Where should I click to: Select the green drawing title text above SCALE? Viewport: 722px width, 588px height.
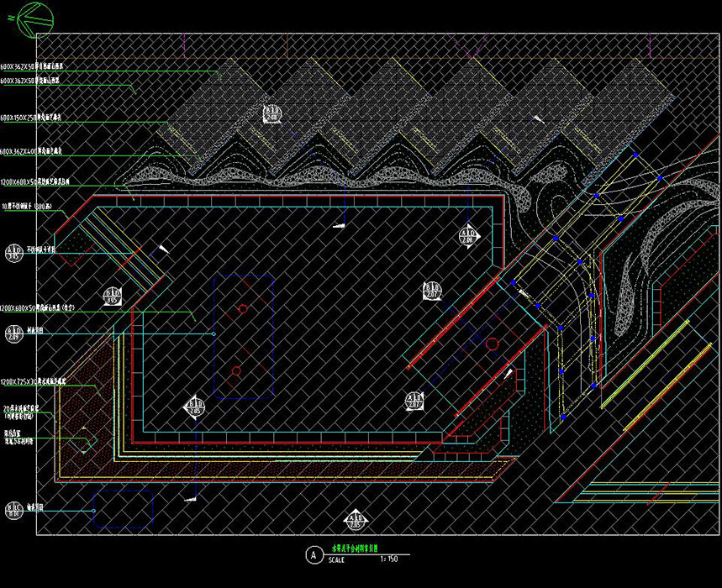356,548
